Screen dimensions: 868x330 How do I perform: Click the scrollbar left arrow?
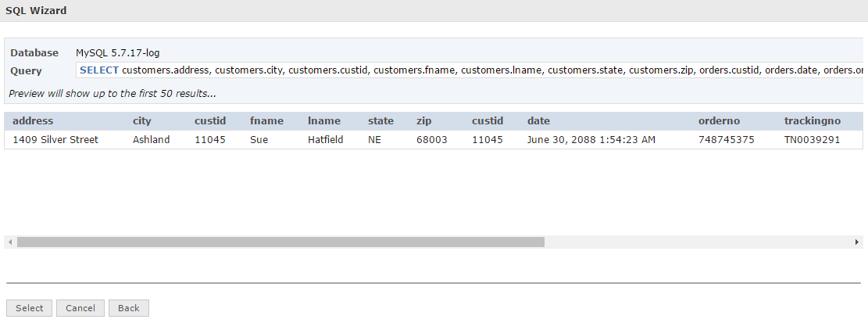coord(10,242)
